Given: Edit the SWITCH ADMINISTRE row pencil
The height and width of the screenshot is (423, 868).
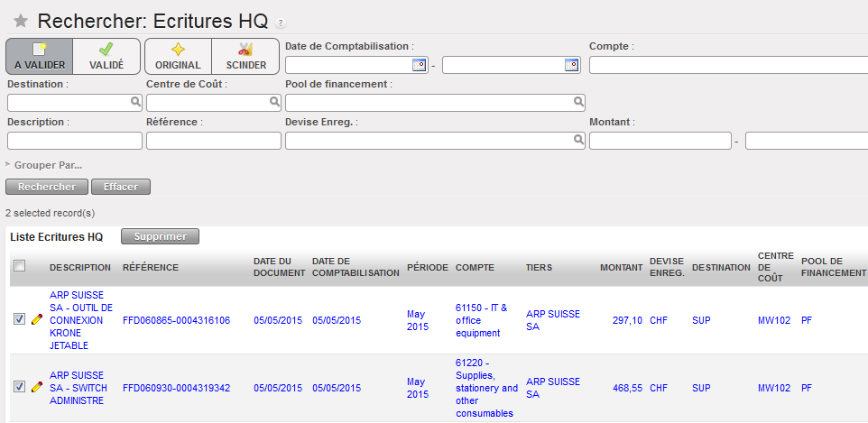Looking at the screenshot, I should tap(37, 387).
